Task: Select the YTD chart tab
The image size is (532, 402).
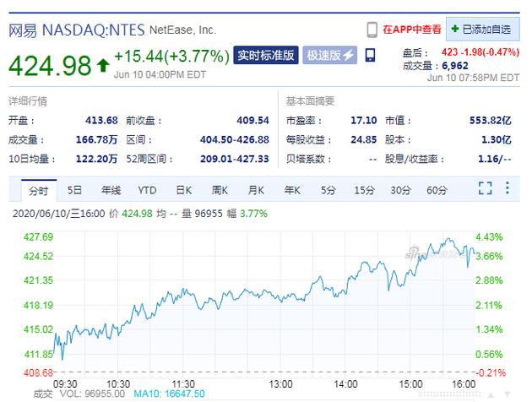Action: tap(147, 190)
